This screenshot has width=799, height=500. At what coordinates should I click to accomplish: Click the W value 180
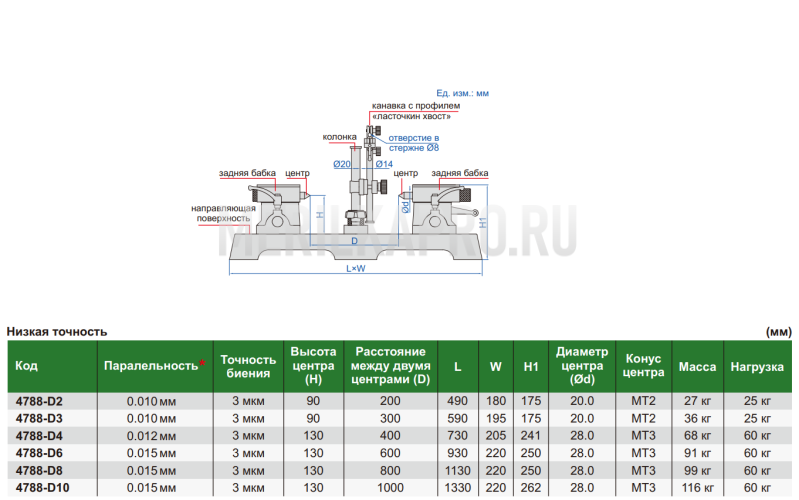coord(496,401)
